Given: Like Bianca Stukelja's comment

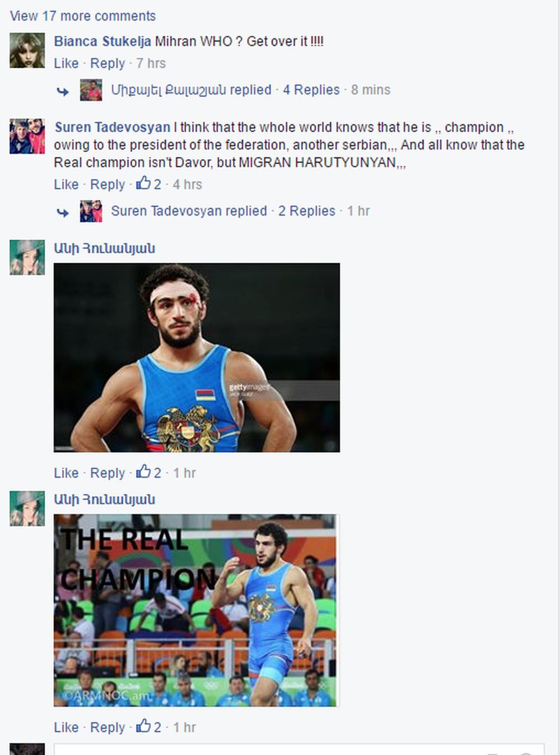Looking at the screenshot, I should point(66,63).
